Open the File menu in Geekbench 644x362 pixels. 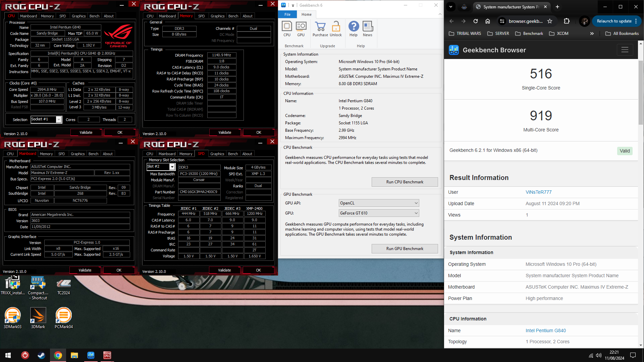[x=287, y=14]
